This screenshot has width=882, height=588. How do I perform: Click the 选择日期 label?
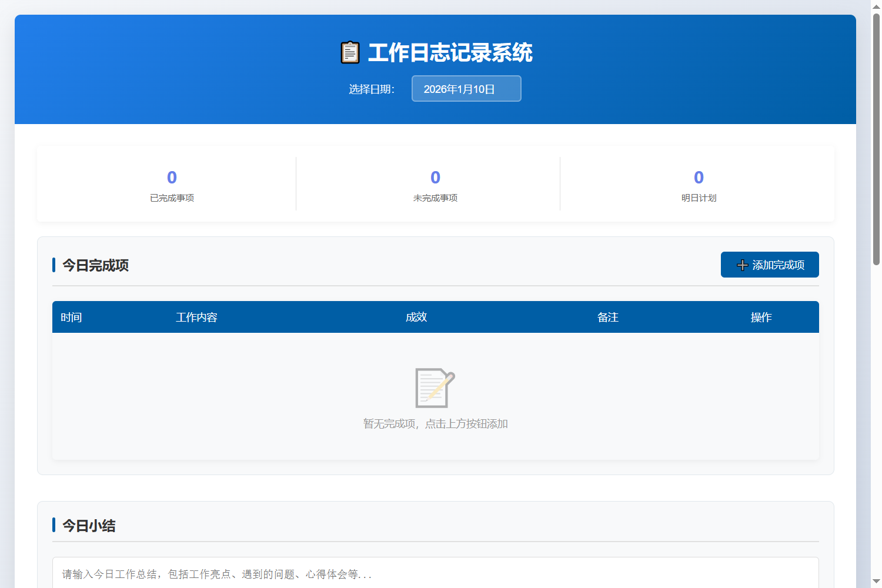pos(371,89)
